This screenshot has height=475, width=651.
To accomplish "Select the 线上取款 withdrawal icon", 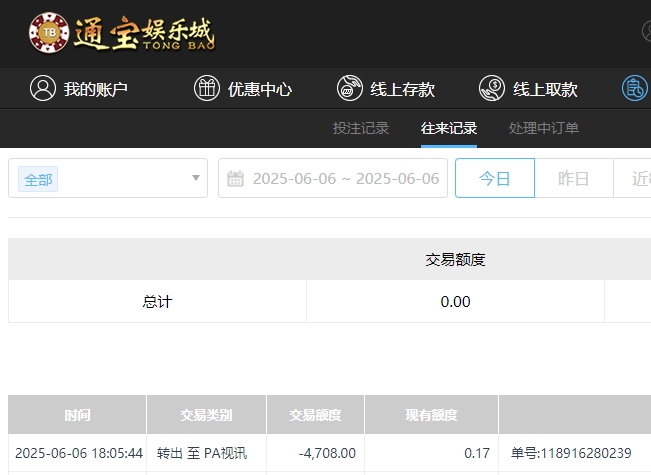I will tap(492, 88).
